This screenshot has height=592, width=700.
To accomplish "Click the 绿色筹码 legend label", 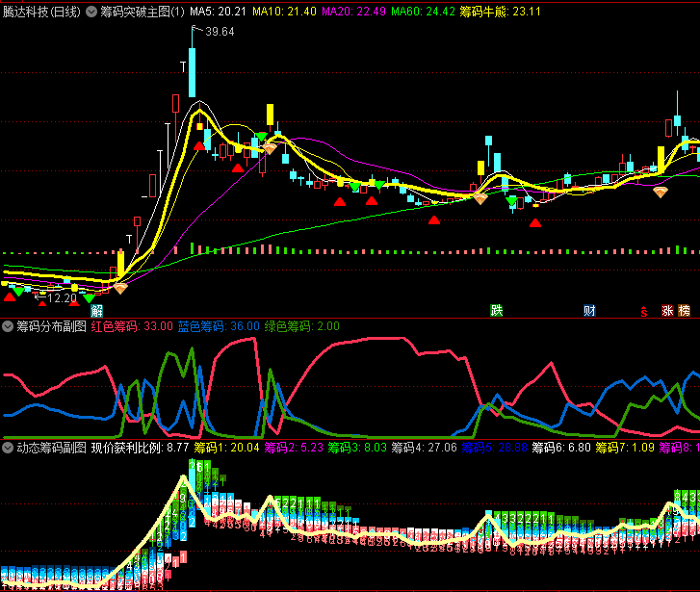I will click(x=302, y=326).
